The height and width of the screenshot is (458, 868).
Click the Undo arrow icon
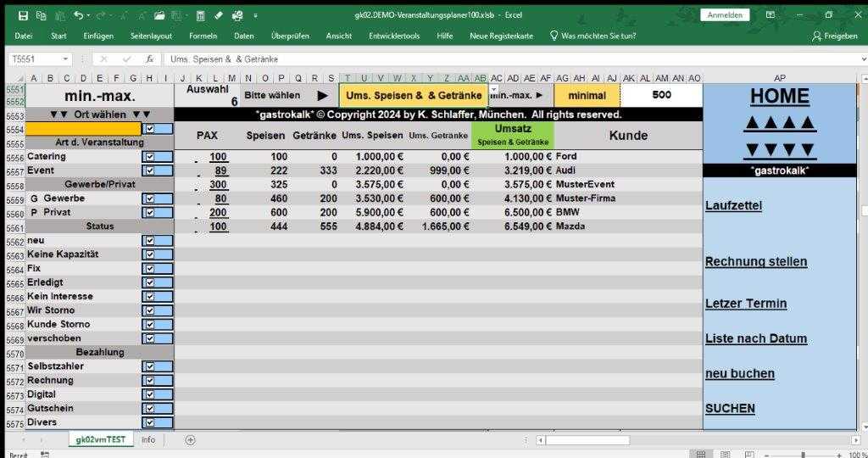tap(78, 15)
